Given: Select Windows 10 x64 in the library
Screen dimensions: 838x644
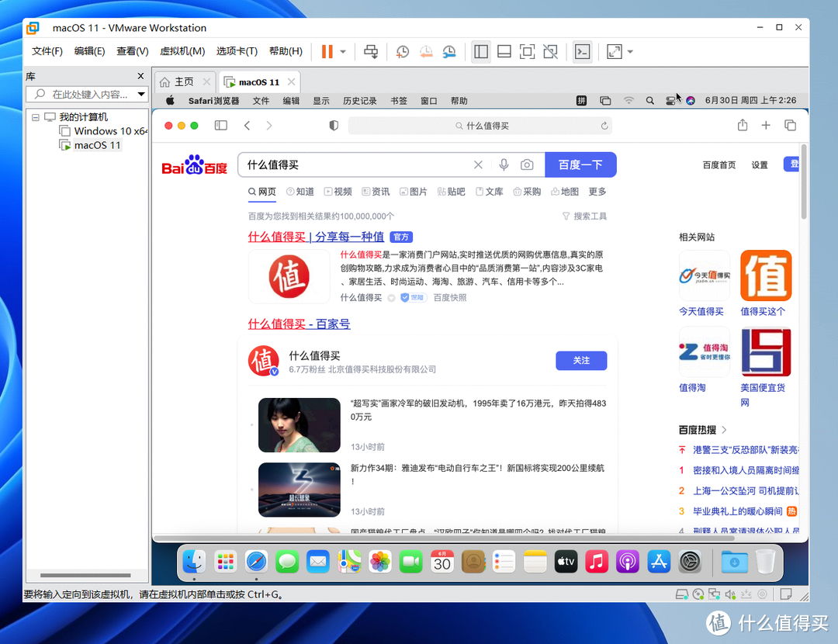Looking at the screenshot, I should coord(103,131).
